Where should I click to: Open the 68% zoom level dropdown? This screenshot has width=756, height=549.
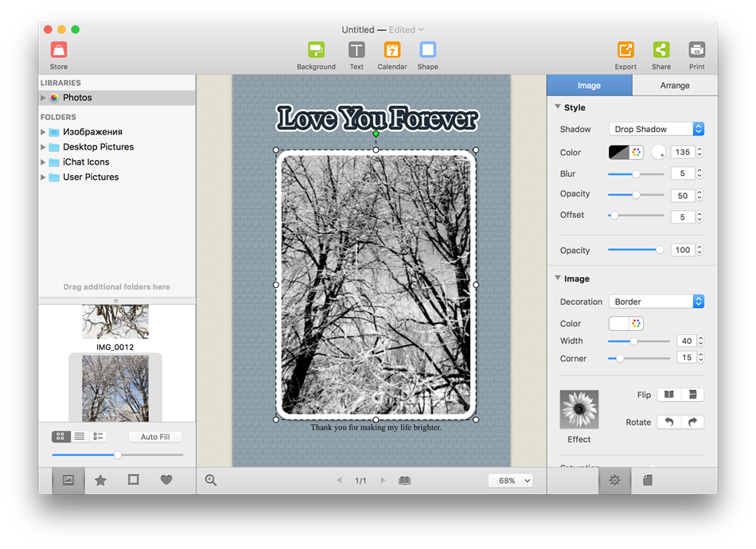click(x=511, y=481)
